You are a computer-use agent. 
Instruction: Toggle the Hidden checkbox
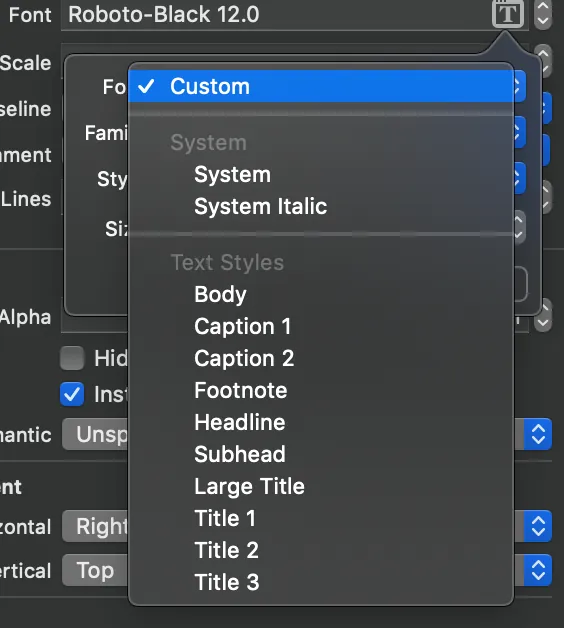pos(72,358)
